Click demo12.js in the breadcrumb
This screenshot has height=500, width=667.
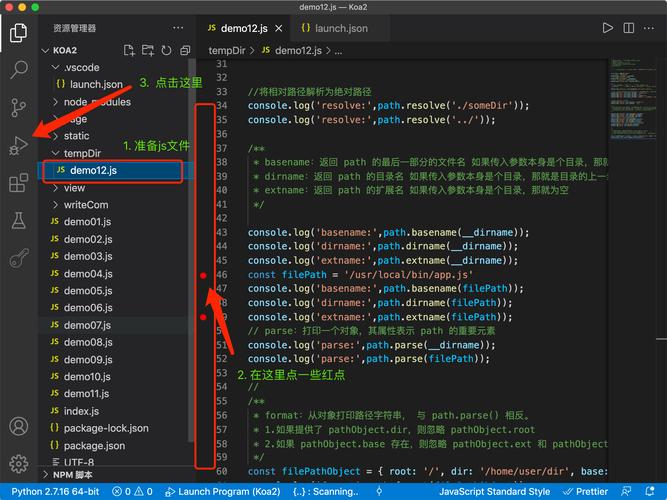pyautogui.click(x=298, y=51)
